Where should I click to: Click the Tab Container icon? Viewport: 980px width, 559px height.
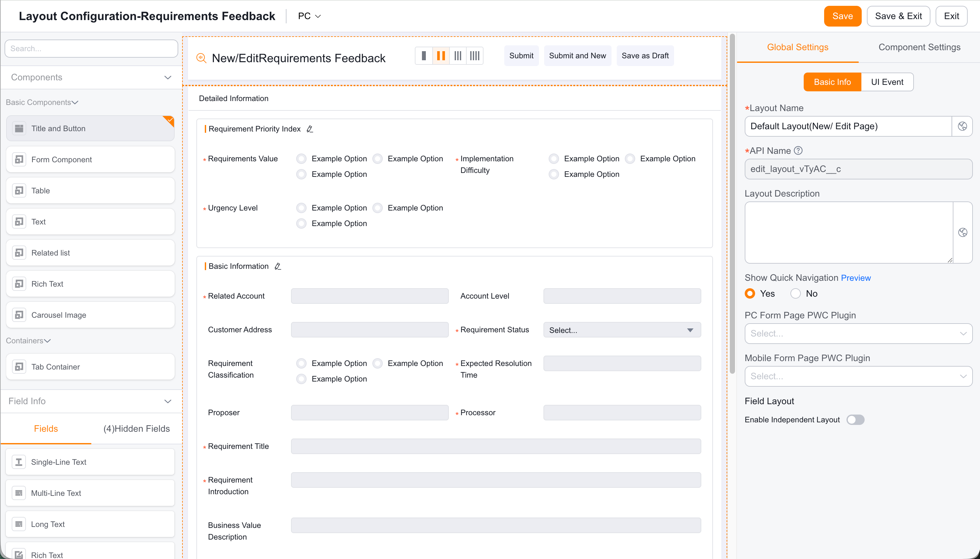click(19, 367)
